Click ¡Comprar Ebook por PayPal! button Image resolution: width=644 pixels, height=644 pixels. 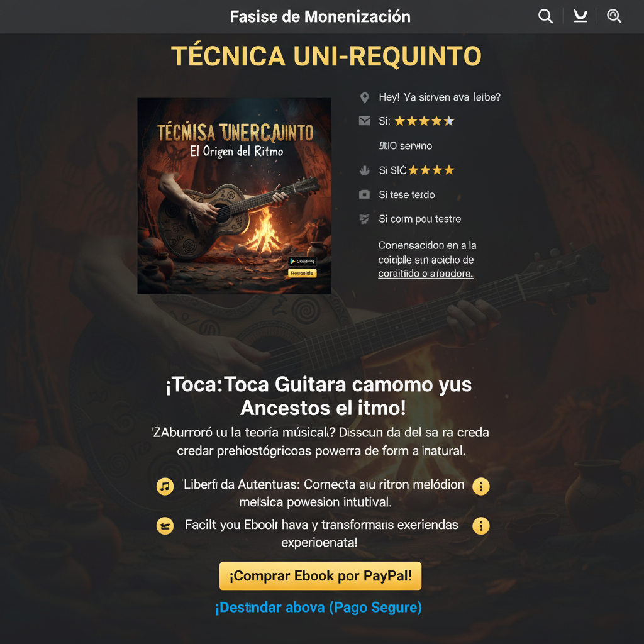point(320,576)
